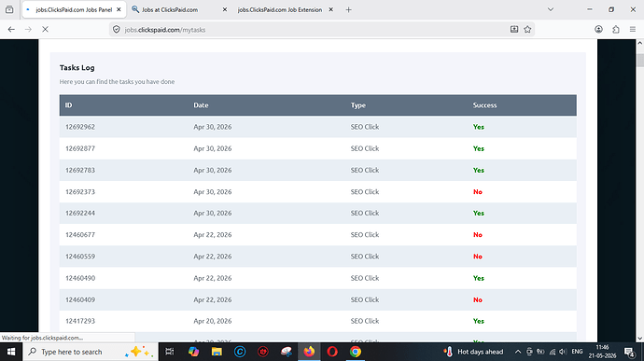Open the blue C app on taskbar

pos(240,352)
